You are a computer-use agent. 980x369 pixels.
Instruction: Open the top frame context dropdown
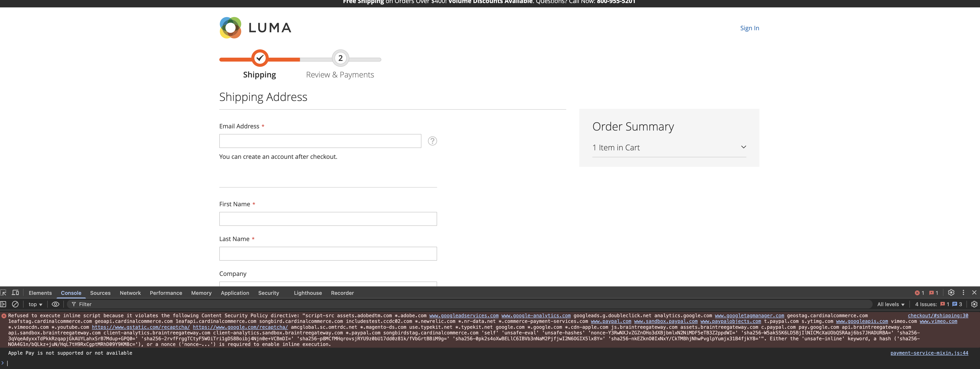tap(34, 304)
